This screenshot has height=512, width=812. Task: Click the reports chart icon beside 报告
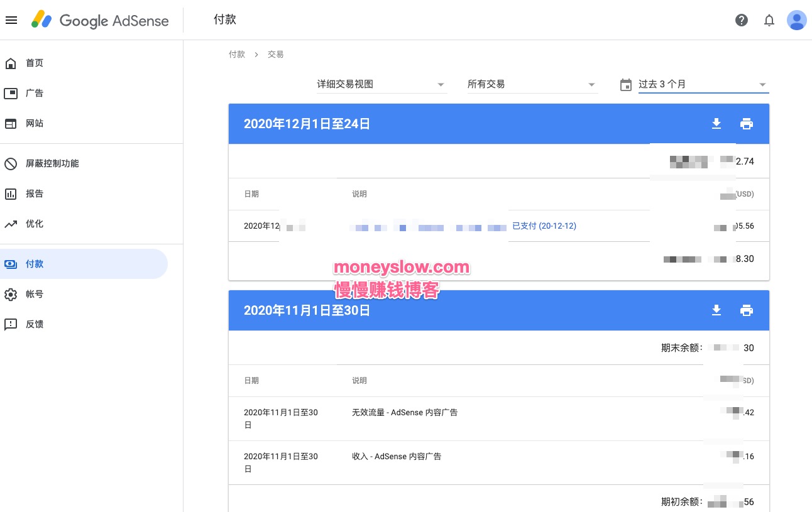11,193
